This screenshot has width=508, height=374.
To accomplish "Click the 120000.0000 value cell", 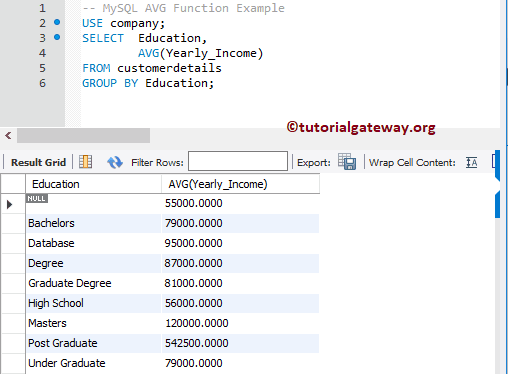I will (x=240, y=323).
